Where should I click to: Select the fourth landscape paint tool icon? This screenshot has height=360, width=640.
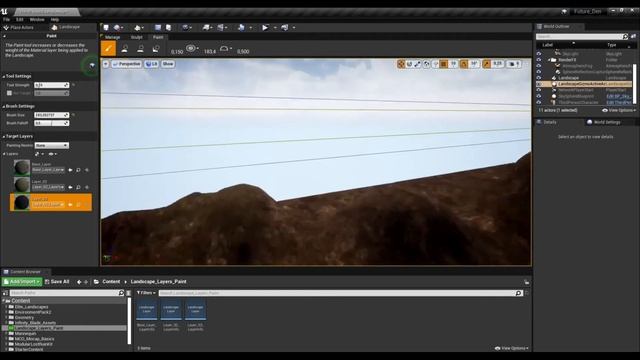156,49
